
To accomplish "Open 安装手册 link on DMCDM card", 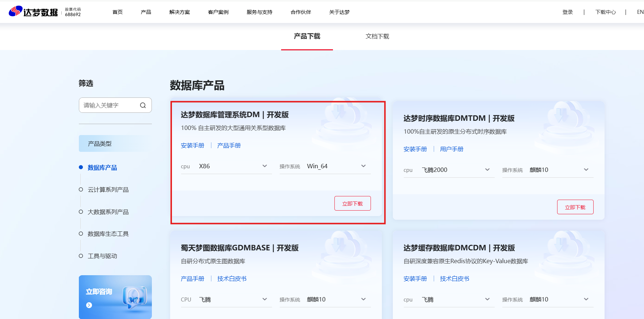I will pyautogui.click(x=415, y=279).
